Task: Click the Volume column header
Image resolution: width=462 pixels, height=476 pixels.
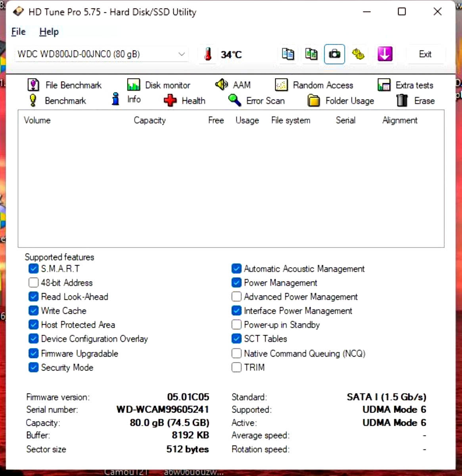Action: (x=37, y=120)
